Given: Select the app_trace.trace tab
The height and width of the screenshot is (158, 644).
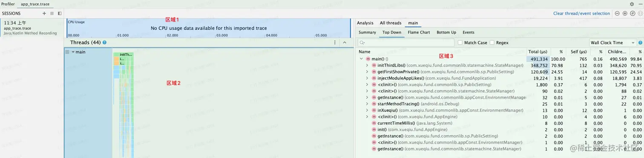Looking at the screenshot, I should (35, 4).
